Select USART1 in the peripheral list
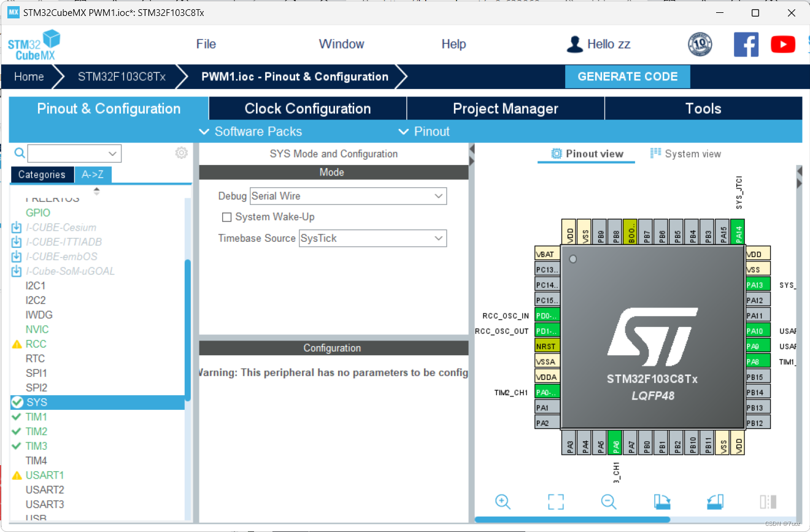 coord(44,476)
